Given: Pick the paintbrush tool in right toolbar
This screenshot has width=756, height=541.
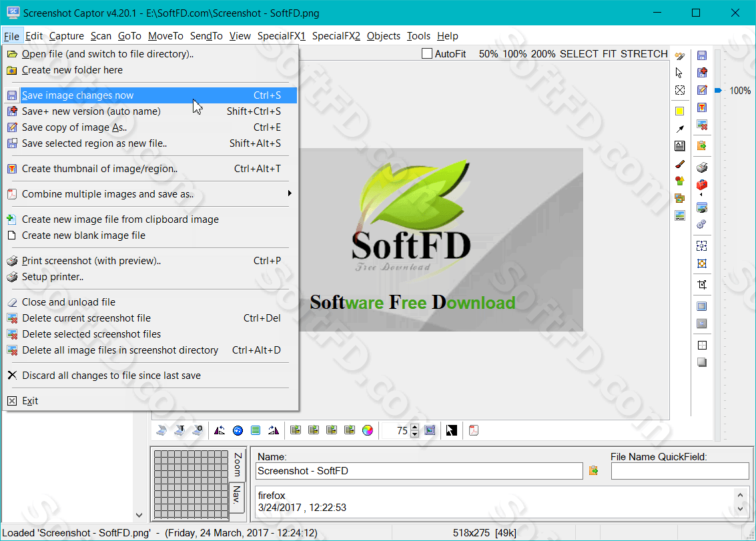Looking at the screenshot, I should pyautogui.click(x=679, y=164).
